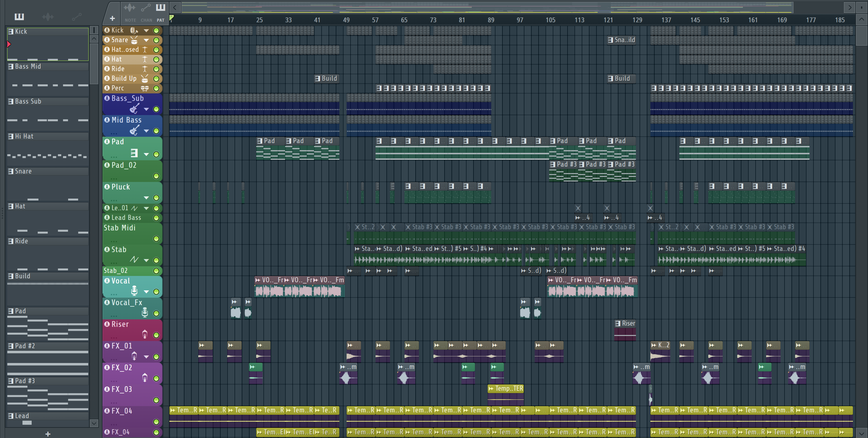Viewport: 868px width, 438px height.
Task: Expand the Pad track dropdown arrow
Action: click(x=146, y=154)
